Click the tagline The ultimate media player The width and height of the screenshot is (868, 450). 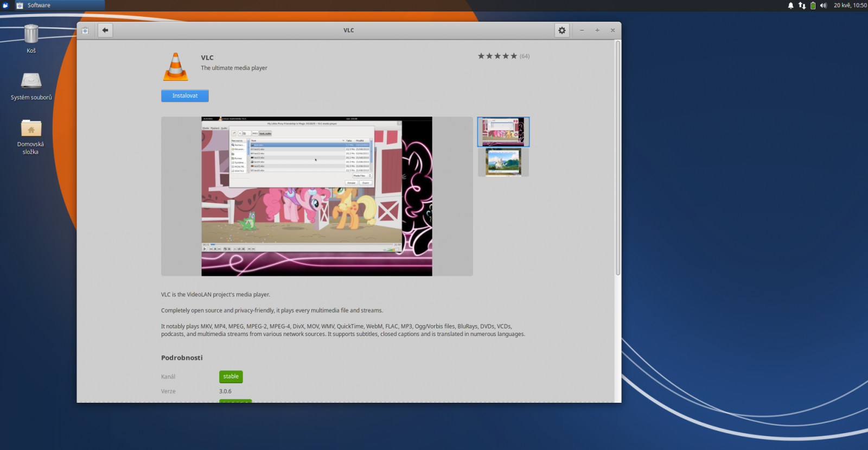[x=234, y=68]
